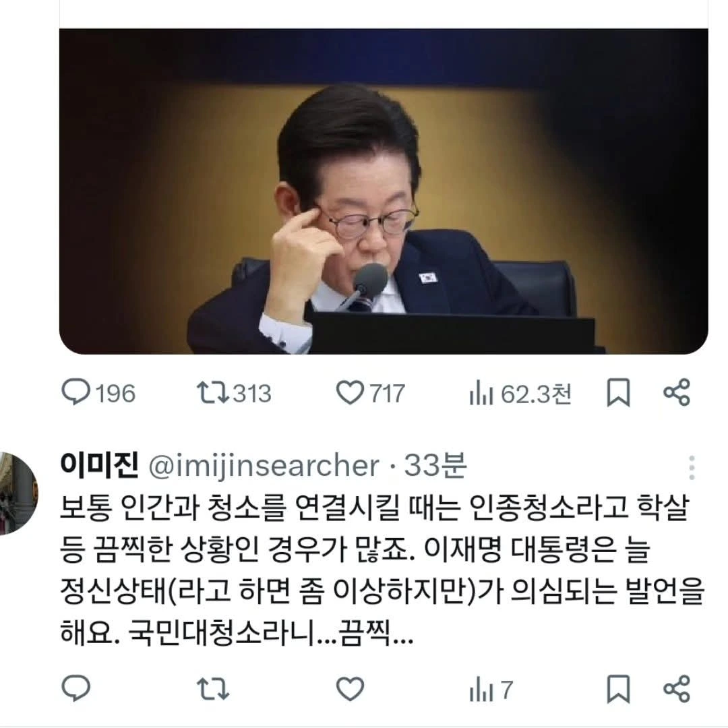
Task: Share the post with the photo
Action: pos(677,393)
